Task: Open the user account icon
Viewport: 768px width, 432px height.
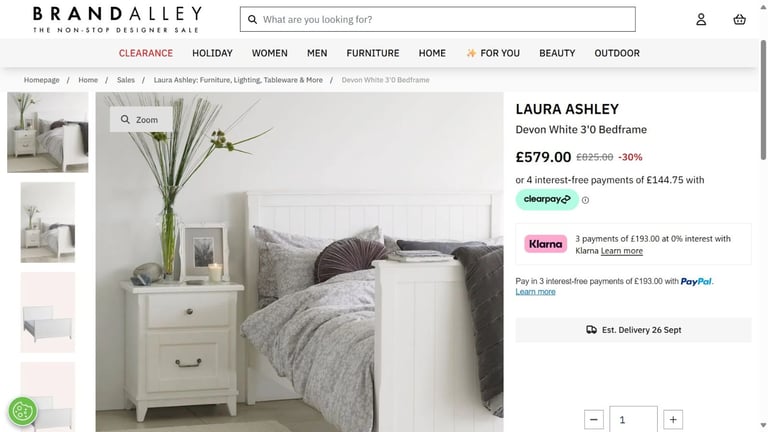Action: click(701, 20)
